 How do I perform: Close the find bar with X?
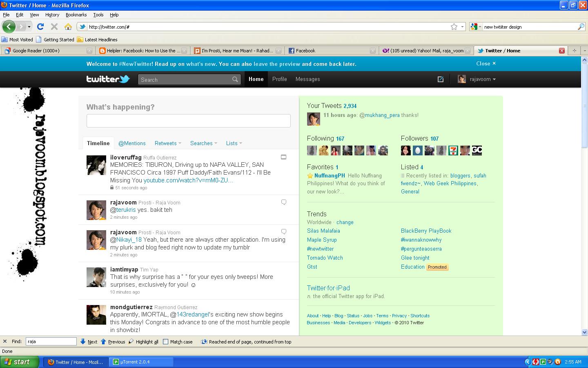point(5,341)
